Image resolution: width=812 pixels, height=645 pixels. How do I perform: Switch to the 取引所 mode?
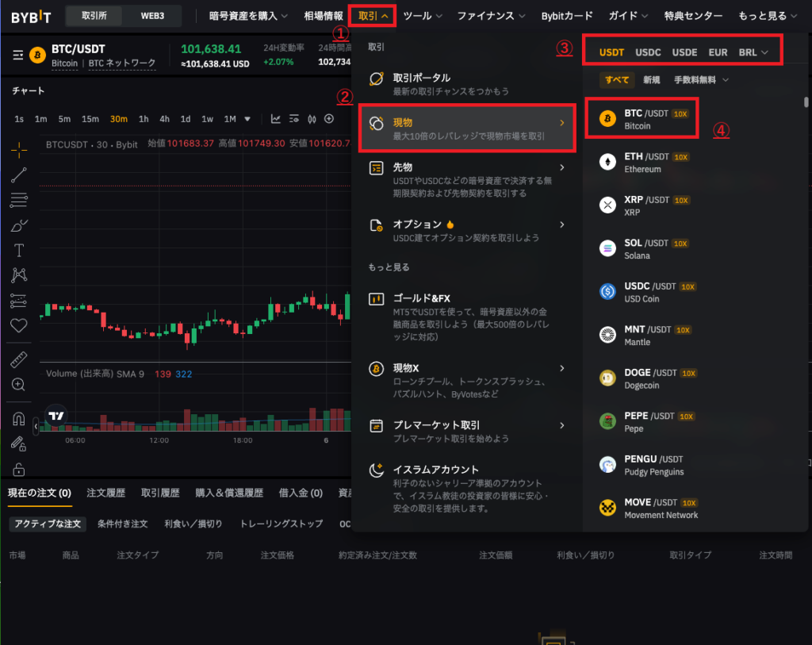[x=94, y=16]
